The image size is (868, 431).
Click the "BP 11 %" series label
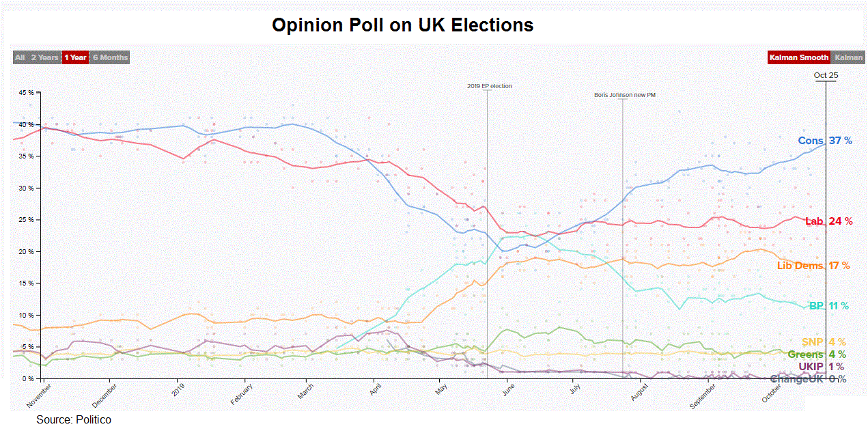point(829,306)
